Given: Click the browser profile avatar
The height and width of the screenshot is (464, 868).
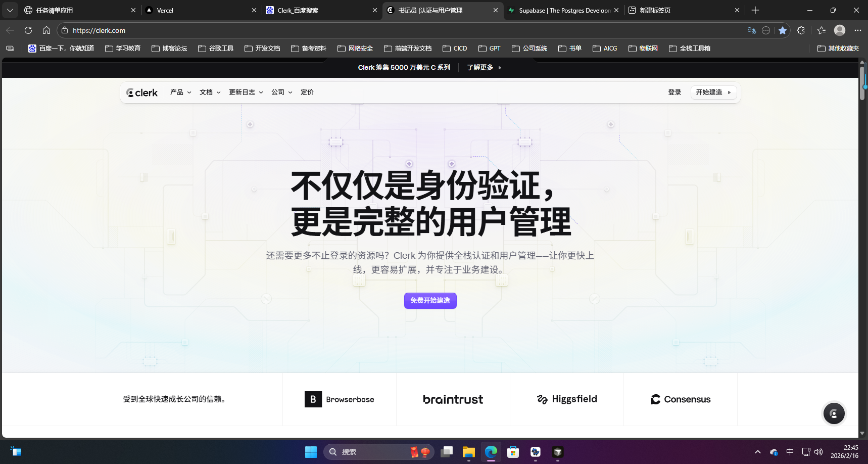Looking at the screenshot, I should coord(840,30).
